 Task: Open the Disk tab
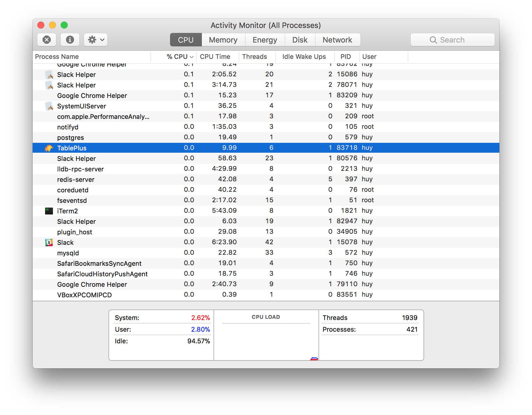[x=300, y=40]
